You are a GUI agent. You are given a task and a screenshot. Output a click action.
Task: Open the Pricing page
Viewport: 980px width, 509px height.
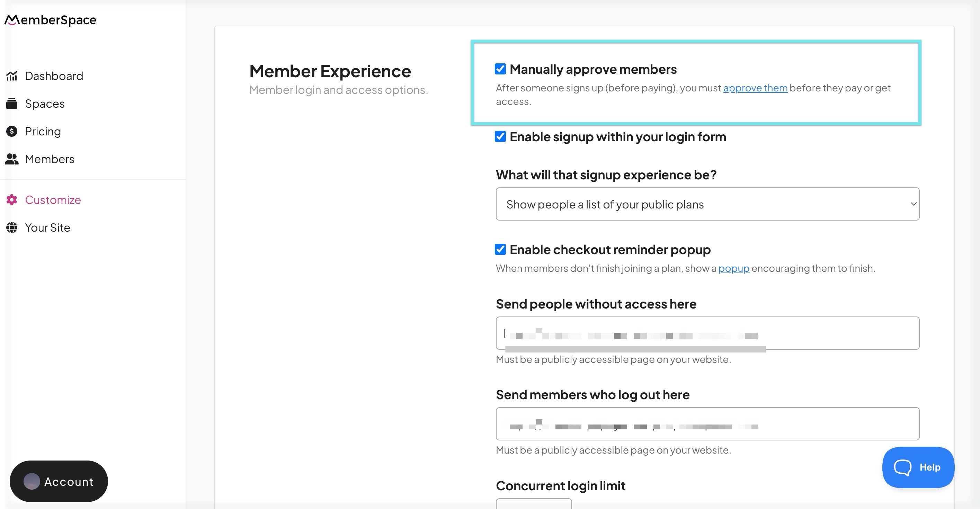(43, 131)
